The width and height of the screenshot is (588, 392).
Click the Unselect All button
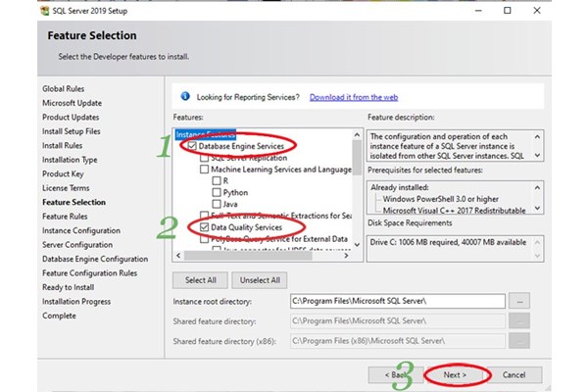[260, 280]
